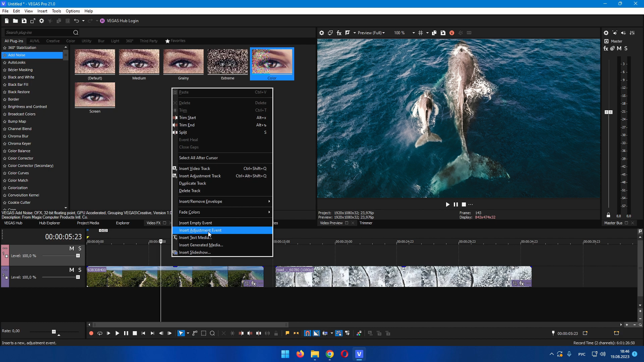Viewport: 644px width, 362px height.
Task: Pause playback in the timeline transport
Action: coord(126,333)
